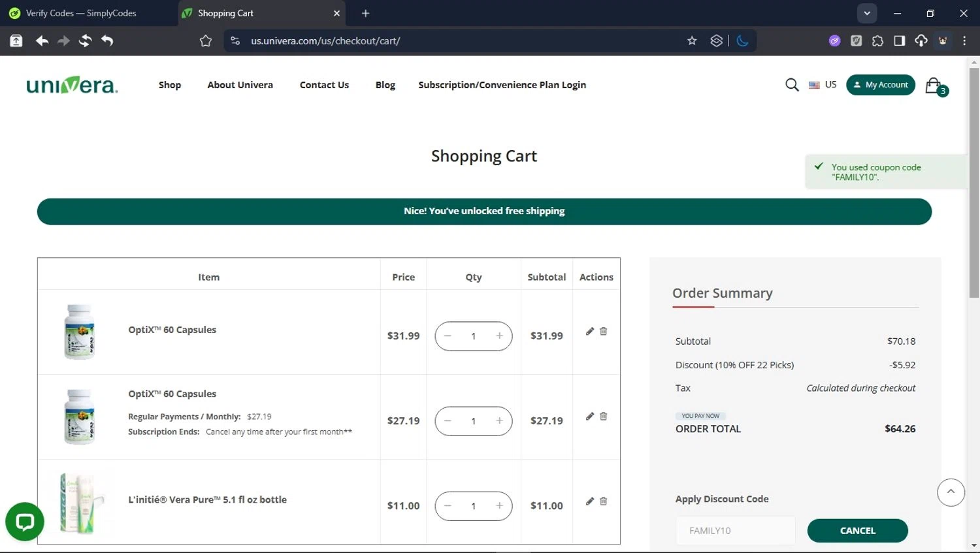
Task: Open the Shop menu
Action: tap(170, 85)
